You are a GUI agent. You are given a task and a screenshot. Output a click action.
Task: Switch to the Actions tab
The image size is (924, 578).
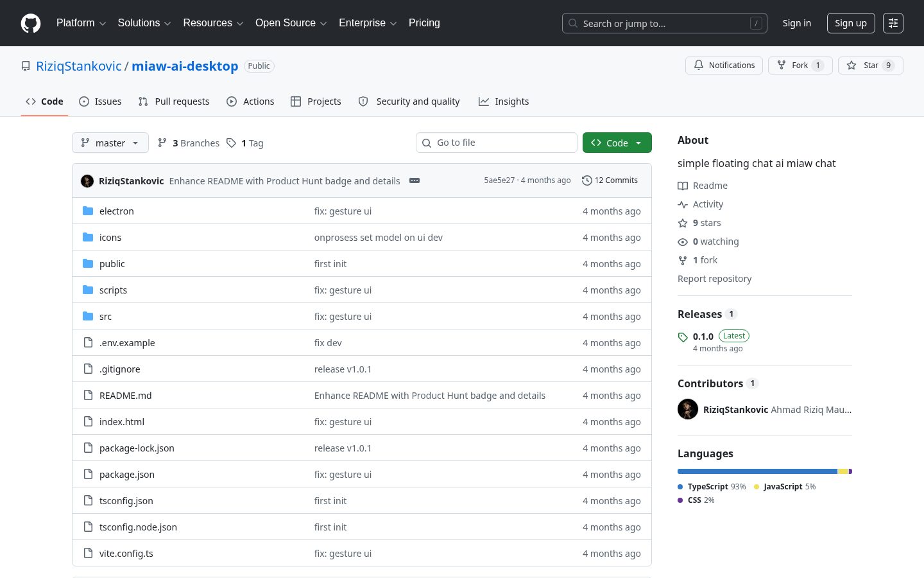pyautogui.click(x=250, y=101)
